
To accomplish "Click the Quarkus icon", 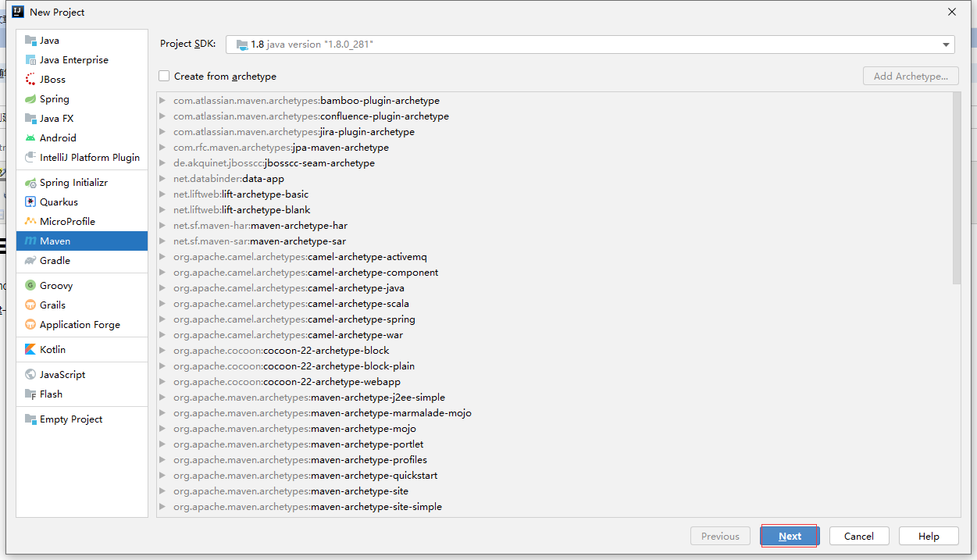I will [30, 202].
